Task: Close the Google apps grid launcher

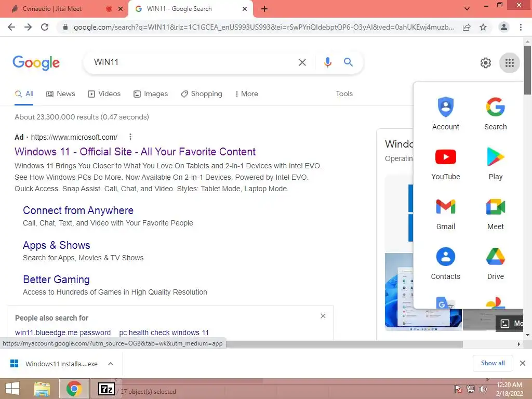Action: click(509, 63)
